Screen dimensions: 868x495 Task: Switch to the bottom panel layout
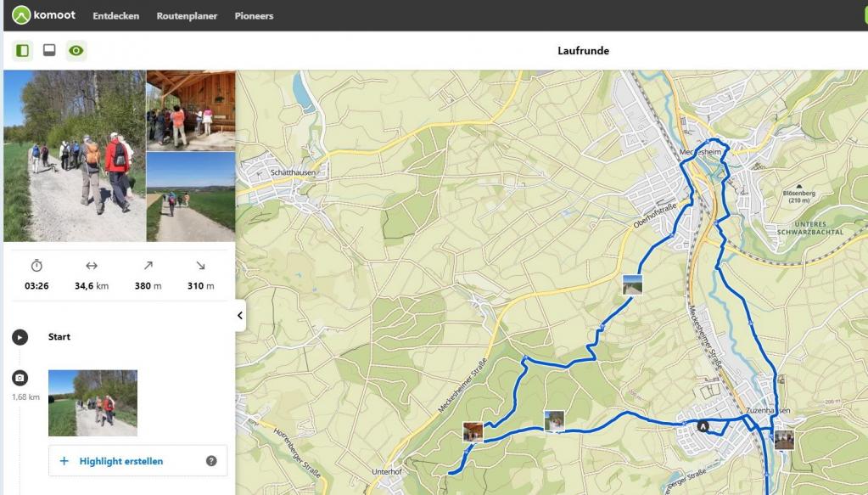49,51
